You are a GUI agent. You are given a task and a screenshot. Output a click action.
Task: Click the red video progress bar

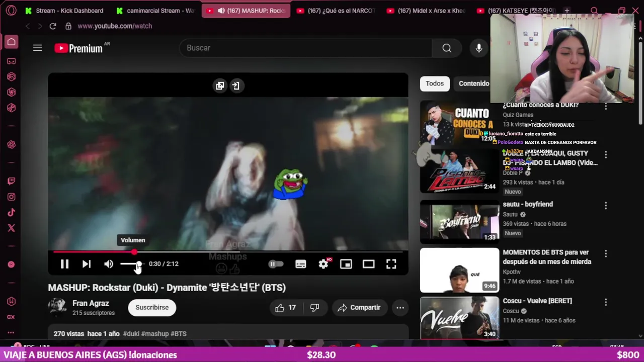[228, 252]
